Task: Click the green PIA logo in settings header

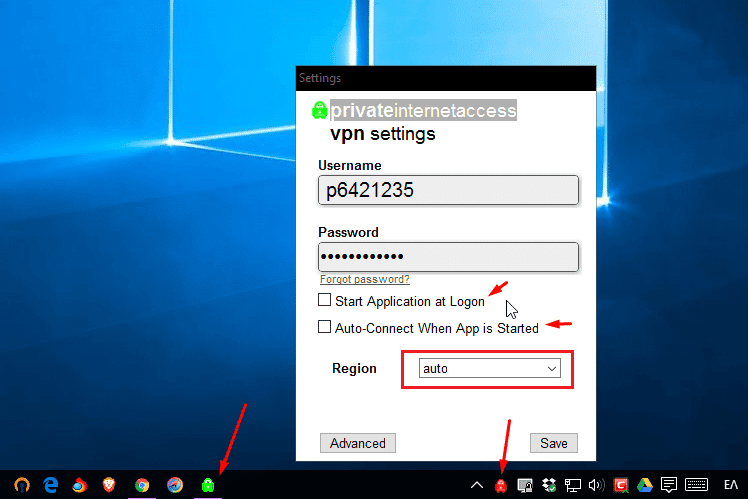Action: point(320,110)
